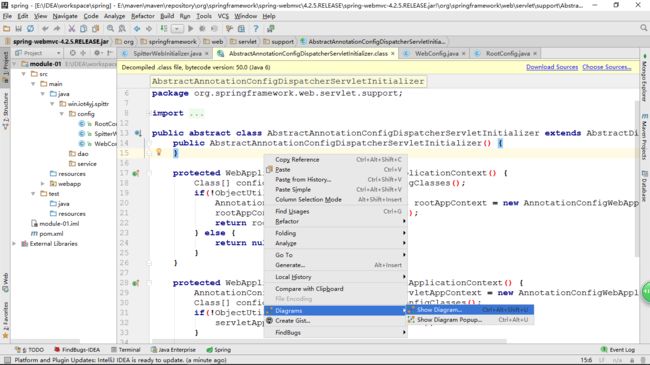Image resolution: width=650 pixels, height=365 pixels.
Task: Click the Save All toolbar icon
Action: [18, 29]
